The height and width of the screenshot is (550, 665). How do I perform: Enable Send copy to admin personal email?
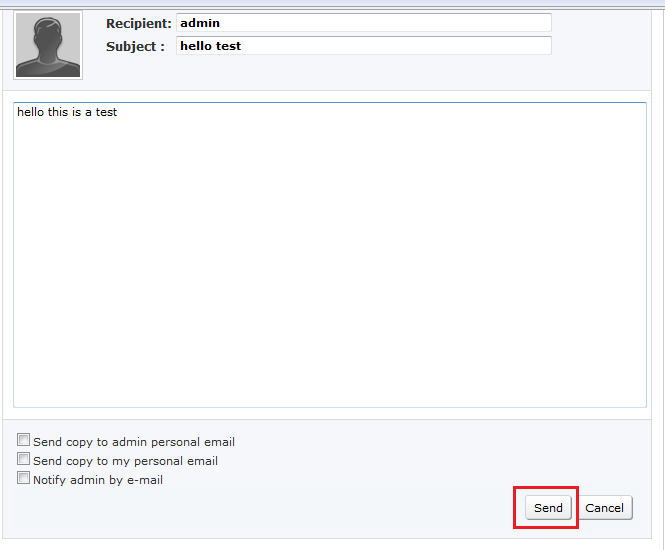pos(23,440)
